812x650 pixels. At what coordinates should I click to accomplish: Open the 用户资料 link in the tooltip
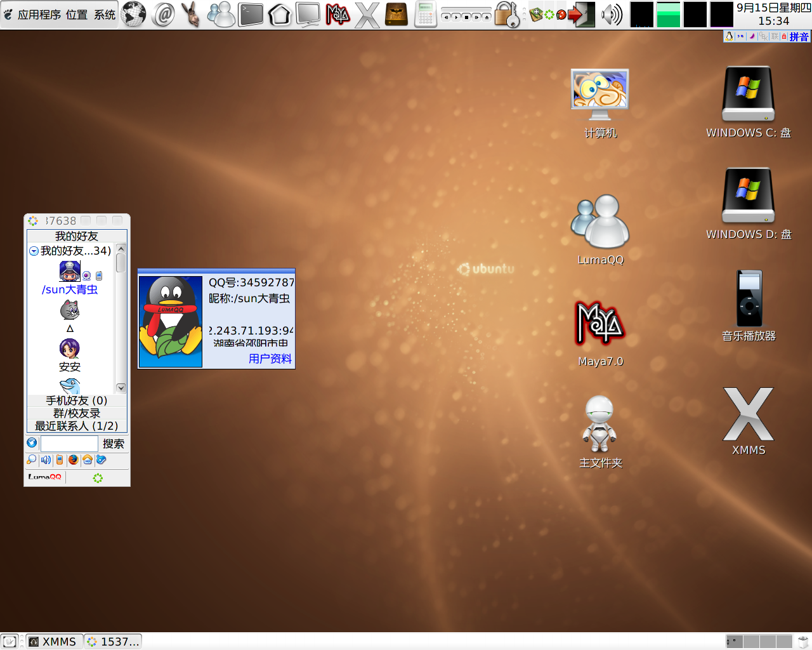point(270,359)
